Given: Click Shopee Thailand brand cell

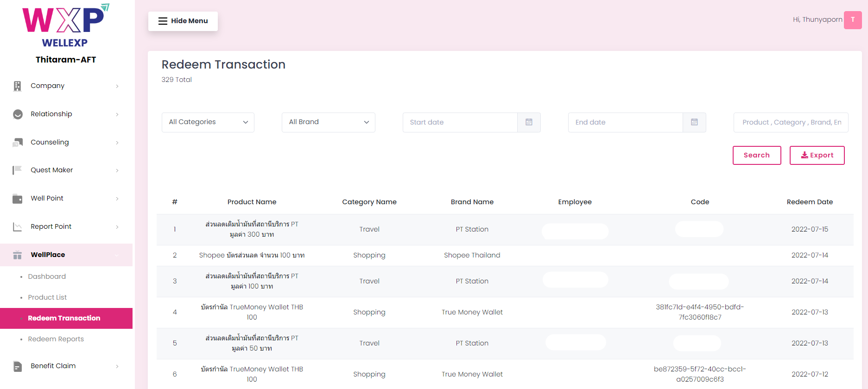Looking at the screenshot, I should click(472, 255).
